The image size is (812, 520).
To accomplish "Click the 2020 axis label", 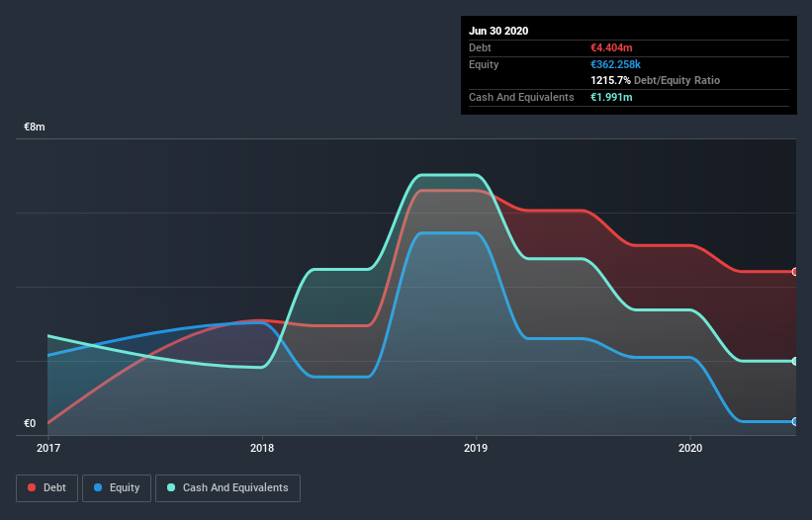I will point(690,448).
